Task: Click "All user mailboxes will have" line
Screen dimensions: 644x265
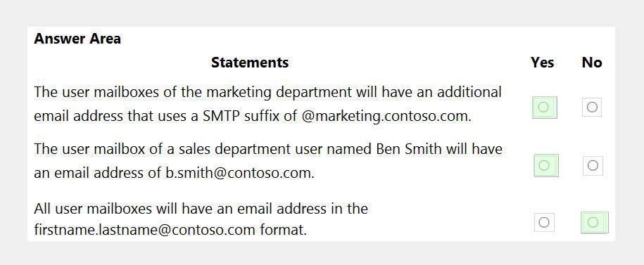Action: pyautogui.click(x=201, y=209)
